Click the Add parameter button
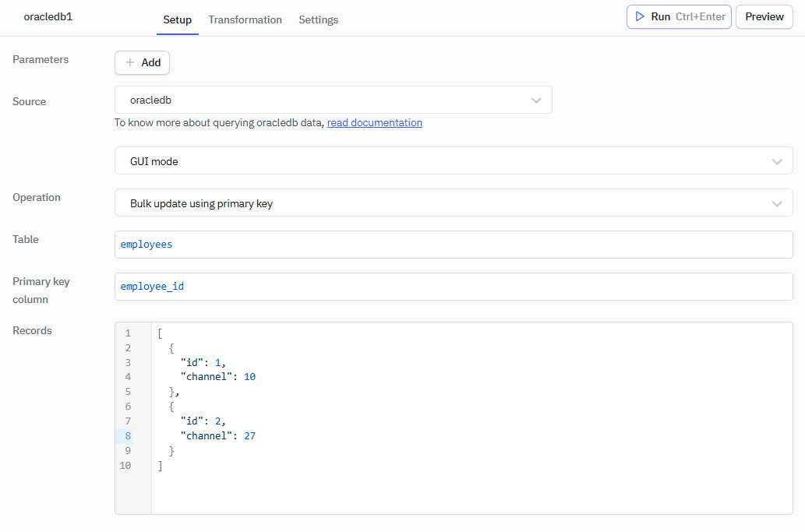This screenshot has height=532, width=805. (142, 63)
